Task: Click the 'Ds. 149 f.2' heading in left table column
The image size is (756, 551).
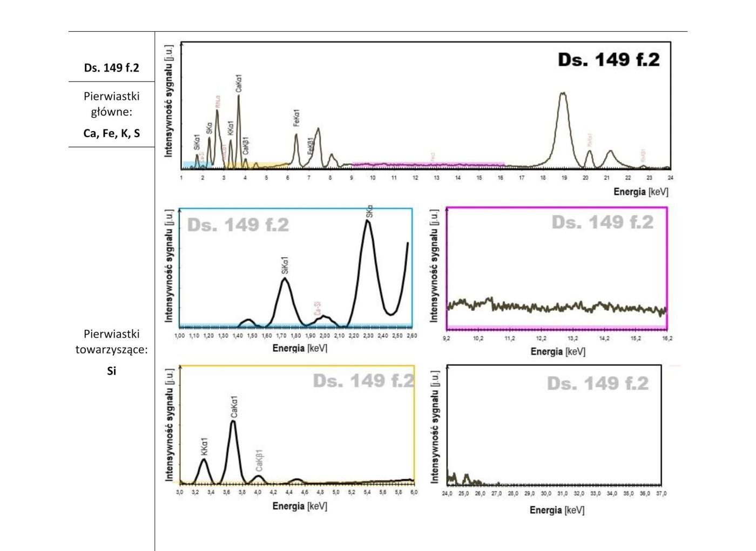Action: pos(111,68)
